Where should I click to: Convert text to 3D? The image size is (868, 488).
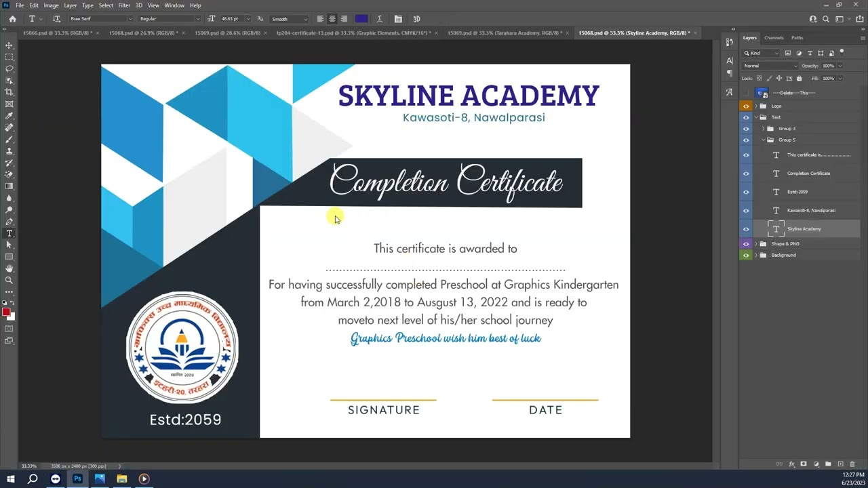(416, 19)
